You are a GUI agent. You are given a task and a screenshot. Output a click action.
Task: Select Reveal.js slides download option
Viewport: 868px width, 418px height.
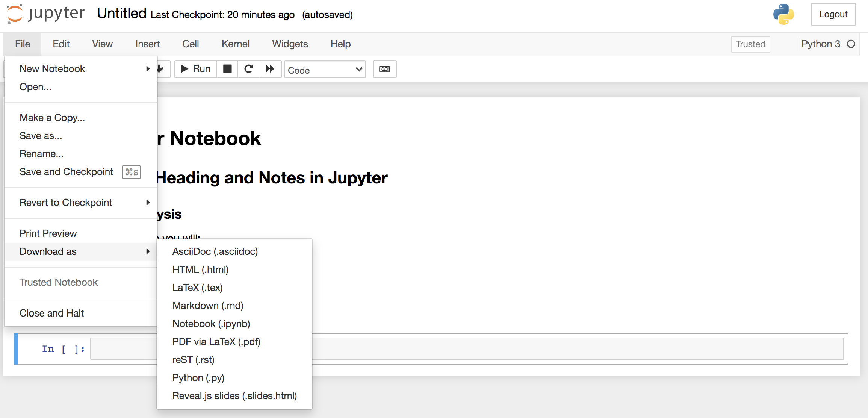(x=235, y=396)
